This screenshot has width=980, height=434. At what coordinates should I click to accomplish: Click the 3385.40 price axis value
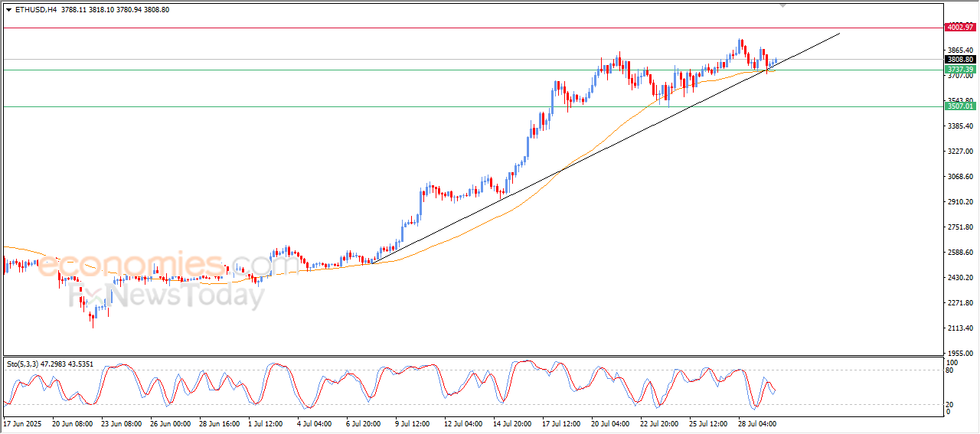(x=959, y=126)
